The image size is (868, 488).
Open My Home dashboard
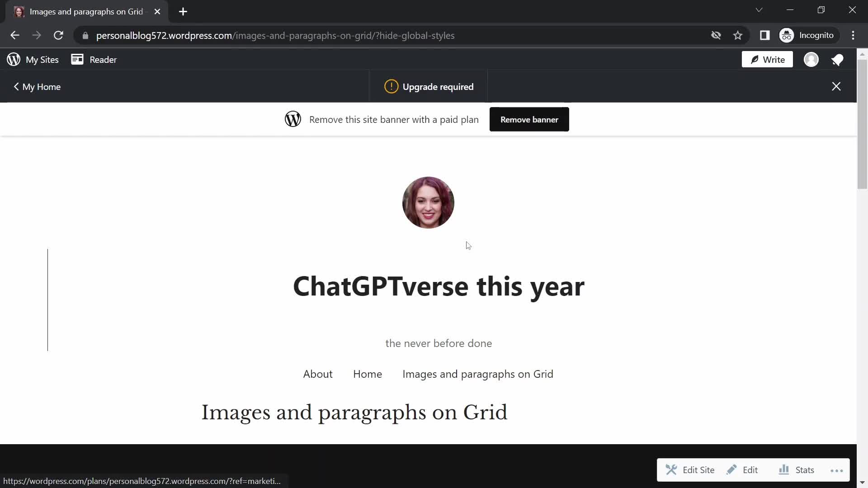click(x=37, y=86)
